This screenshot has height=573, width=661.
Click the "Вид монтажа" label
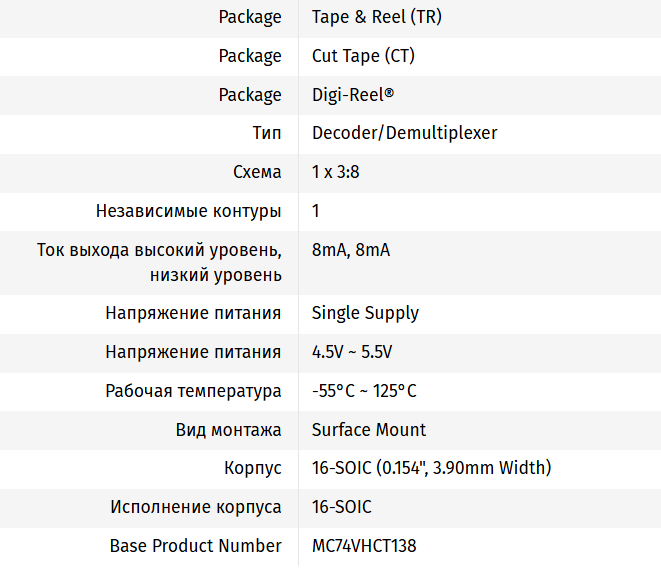[229, 430]
